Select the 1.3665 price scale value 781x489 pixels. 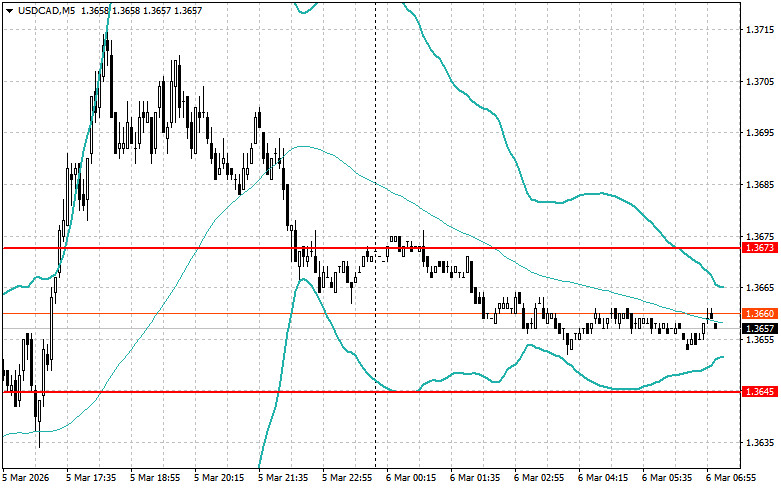(760, 288)
